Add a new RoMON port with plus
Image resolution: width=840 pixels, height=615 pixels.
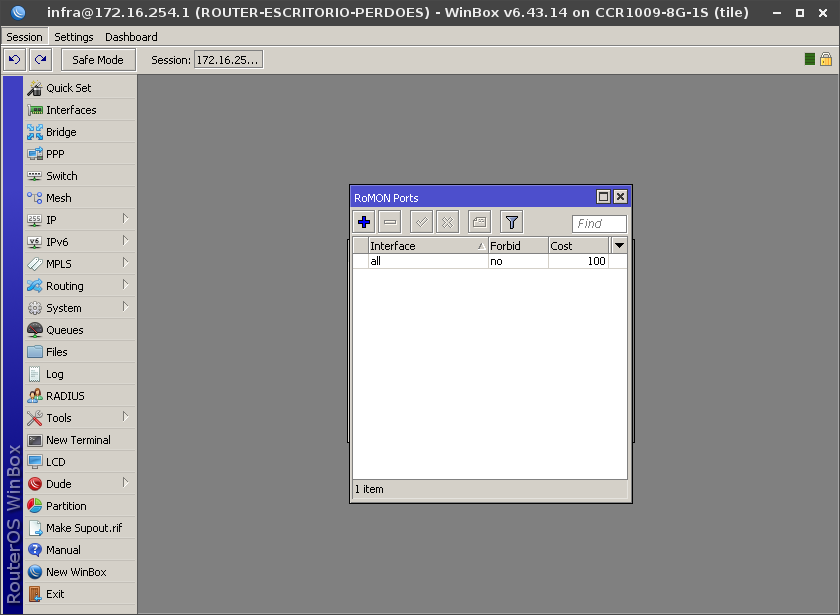pos(364,222)
